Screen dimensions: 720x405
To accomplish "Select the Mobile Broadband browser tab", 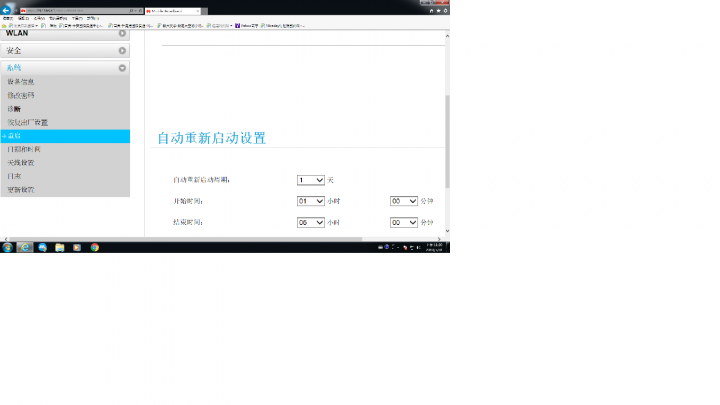I will pos(173,11).
